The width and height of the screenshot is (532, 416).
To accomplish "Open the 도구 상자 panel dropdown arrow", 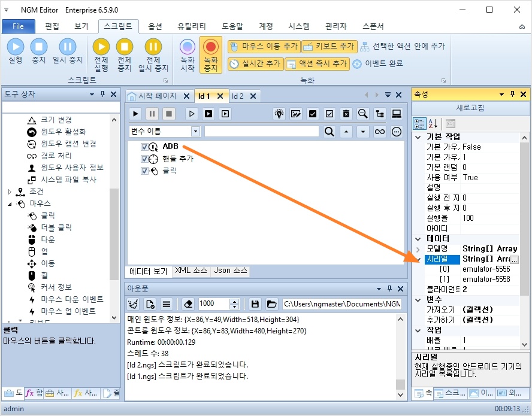I will click(92, 95).
